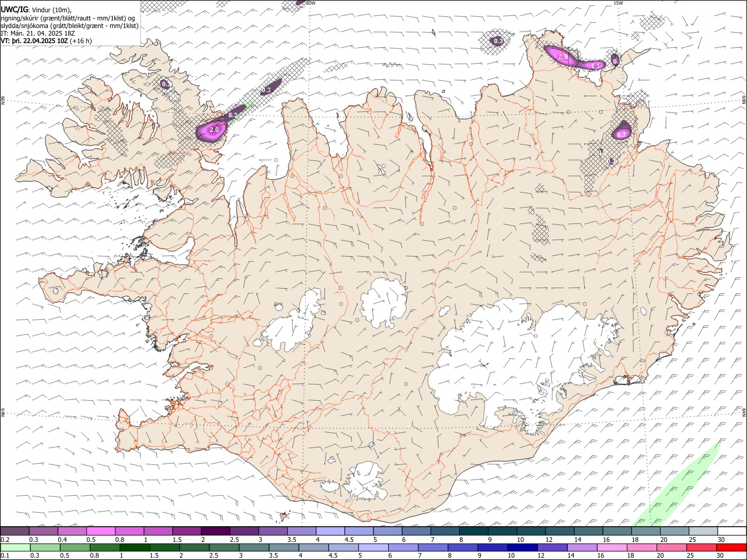The width and height of the screenshot is (747, 560).
Task: Select the bright red swatch ending the lower scale
Action: pyautogui.click(x=732, y=547)
